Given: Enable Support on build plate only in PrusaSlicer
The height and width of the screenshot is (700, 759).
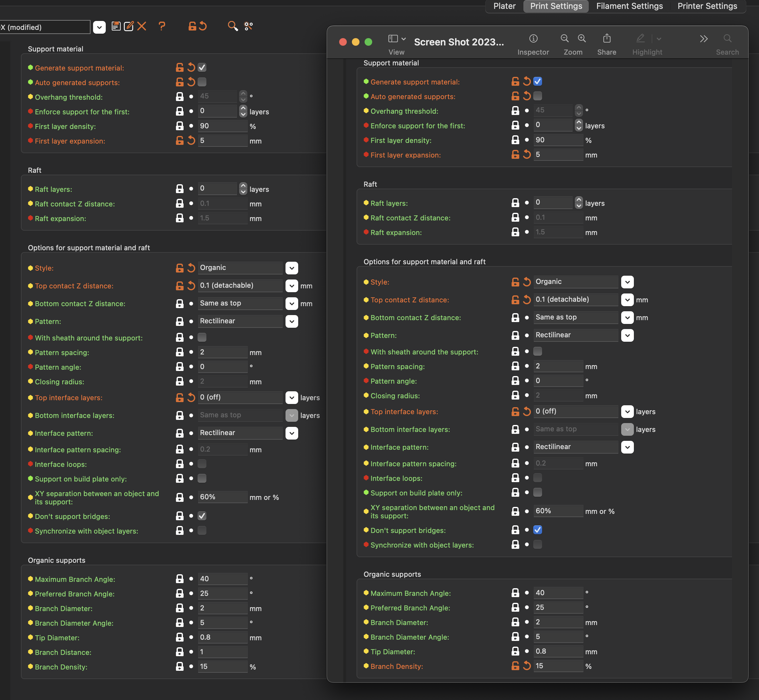Looking at the screenshot, I should click(202, 479).
